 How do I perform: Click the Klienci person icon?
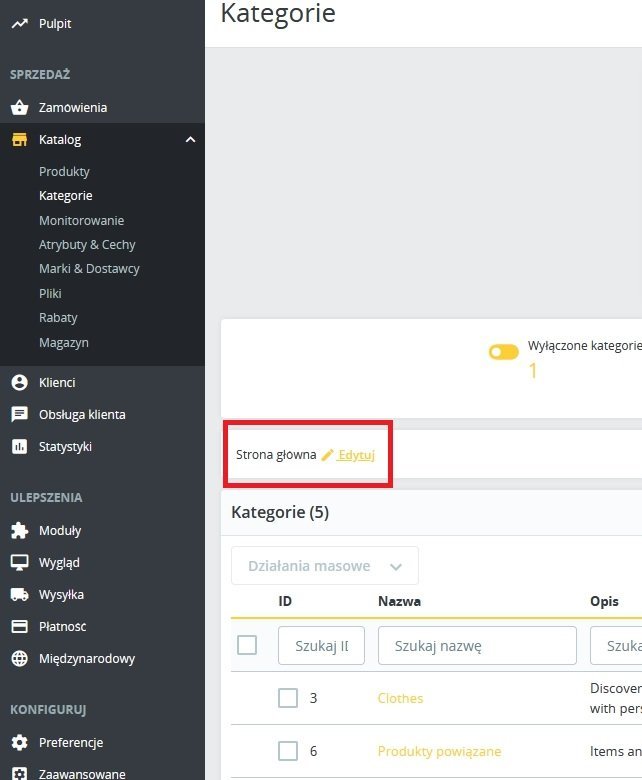(19, 383)
